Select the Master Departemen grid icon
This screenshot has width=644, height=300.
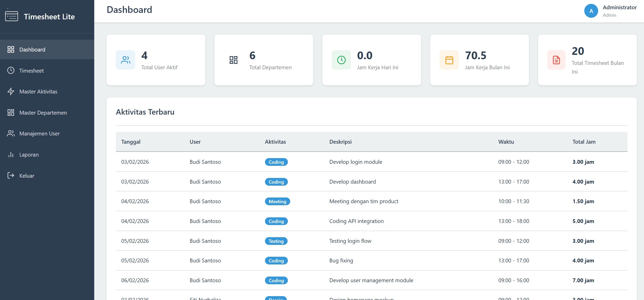pos(11,113)
